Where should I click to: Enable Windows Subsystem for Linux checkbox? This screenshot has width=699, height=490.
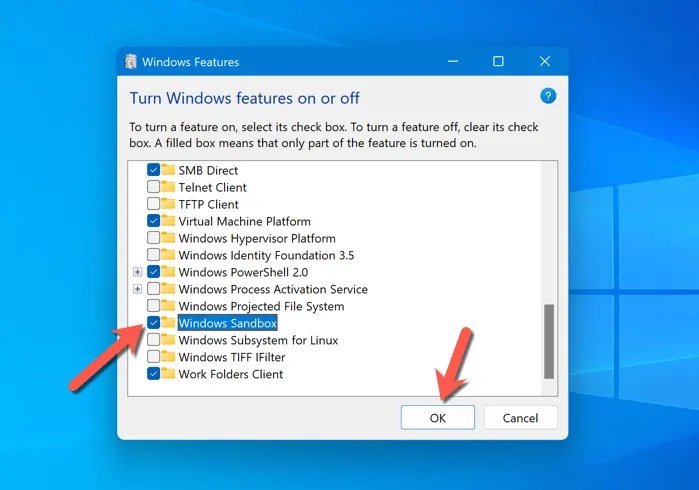point(153,340)
